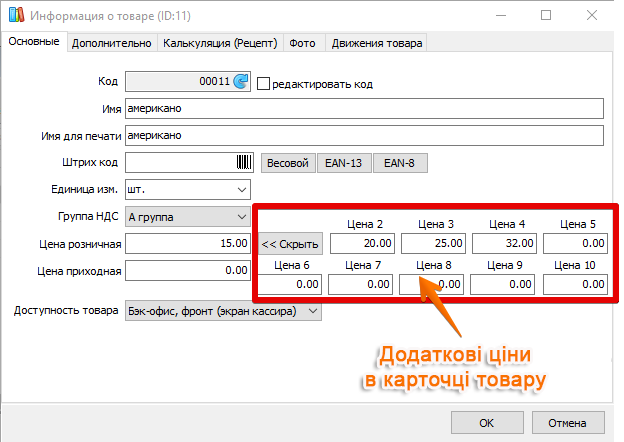Click the << Скрыть button
Viewport: 624px width, 442px height.
click(290, 244)
